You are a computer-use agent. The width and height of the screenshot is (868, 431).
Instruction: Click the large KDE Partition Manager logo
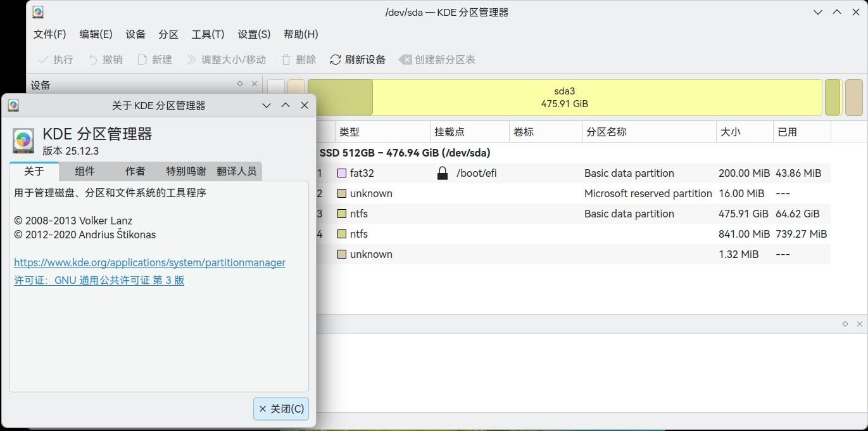[23, 141]
